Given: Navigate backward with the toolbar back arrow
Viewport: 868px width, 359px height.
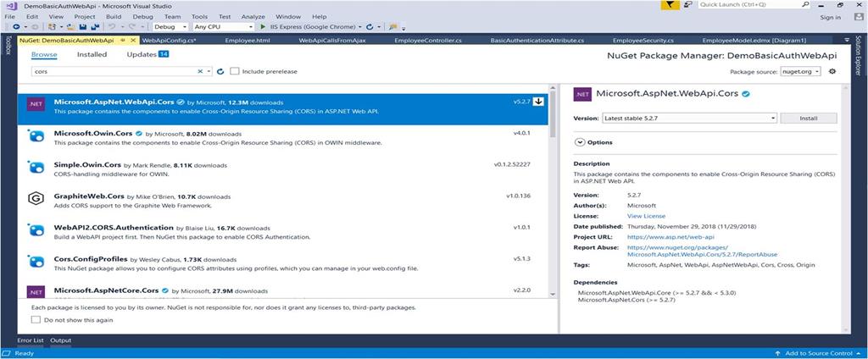Looking at the screenshot, I should tap(16, 26).
